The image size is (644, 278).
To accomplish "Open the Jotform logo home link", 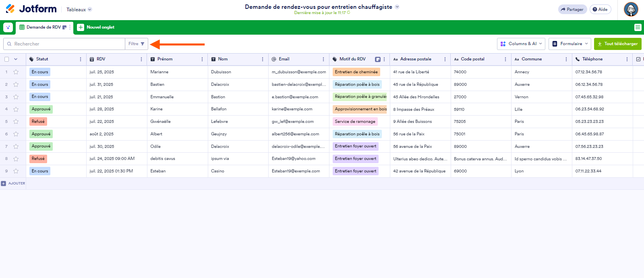I will pos(31,9).
